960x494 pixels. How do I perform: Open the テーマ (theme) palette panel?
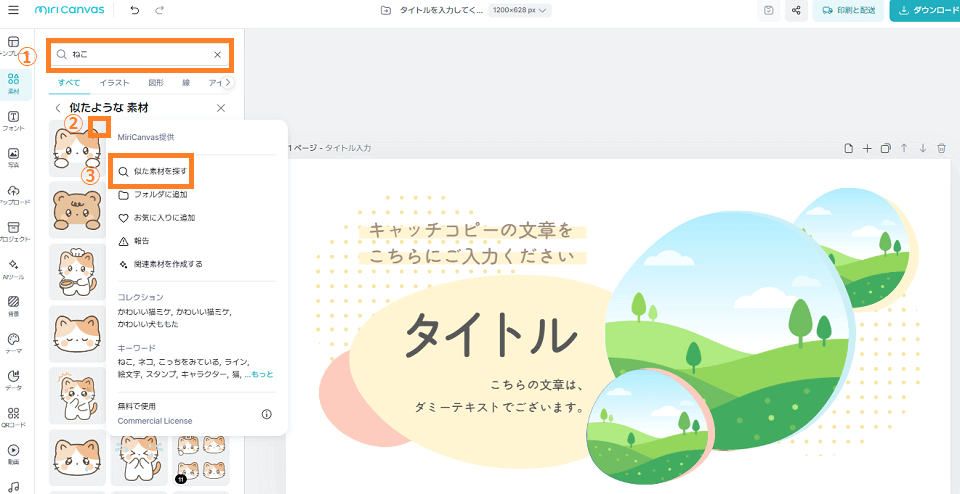(13, 343)
